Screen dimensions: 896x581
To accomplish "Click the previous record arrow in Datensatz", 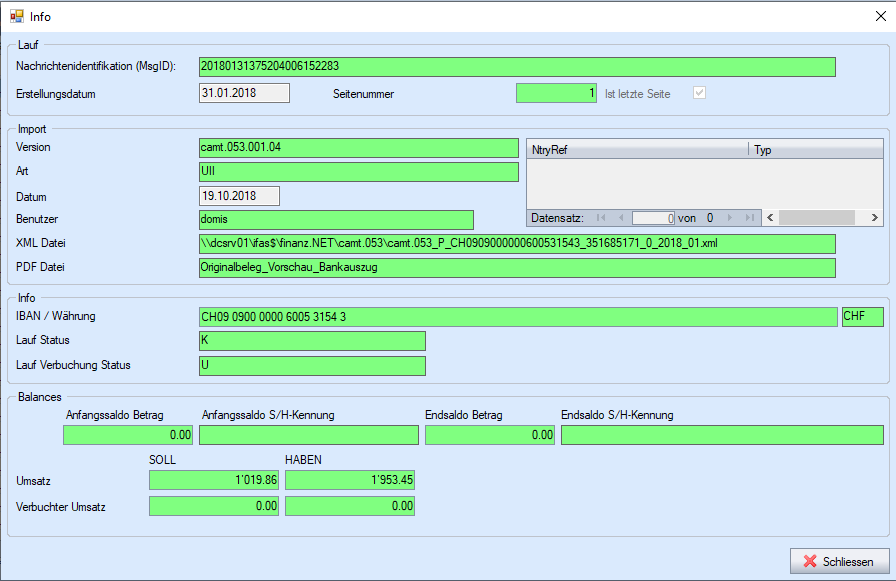I will pyautogui.click(x=620, y=217).
